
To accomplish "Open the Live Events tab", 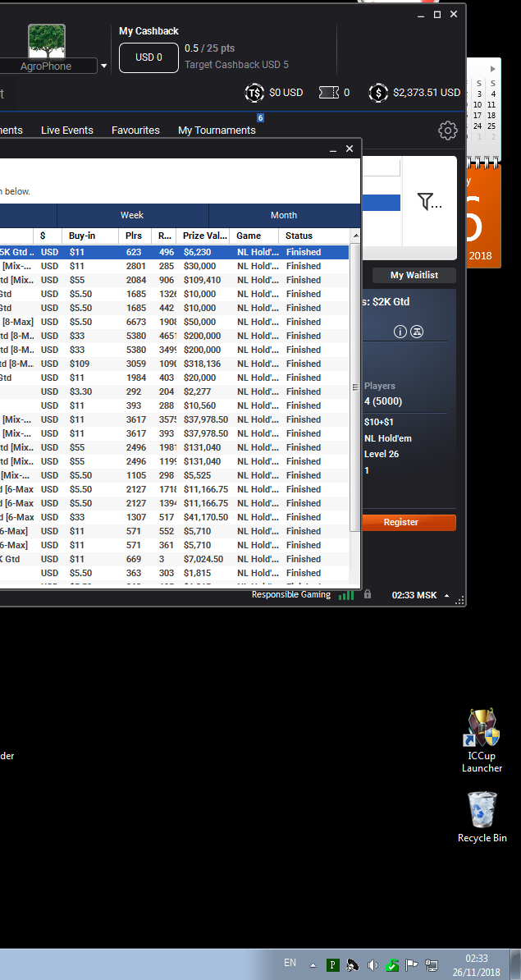I will pyautogui.click(x=66, y=130).
